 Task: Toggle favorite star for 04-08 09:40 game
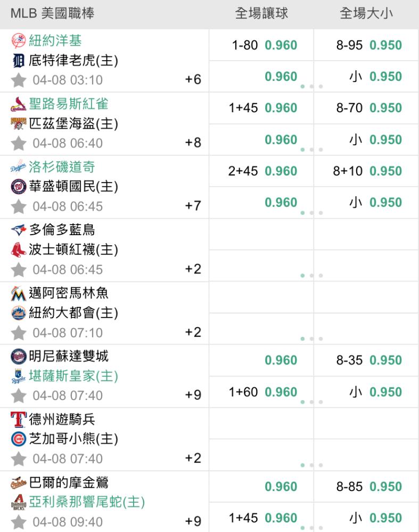pos(19,522)
